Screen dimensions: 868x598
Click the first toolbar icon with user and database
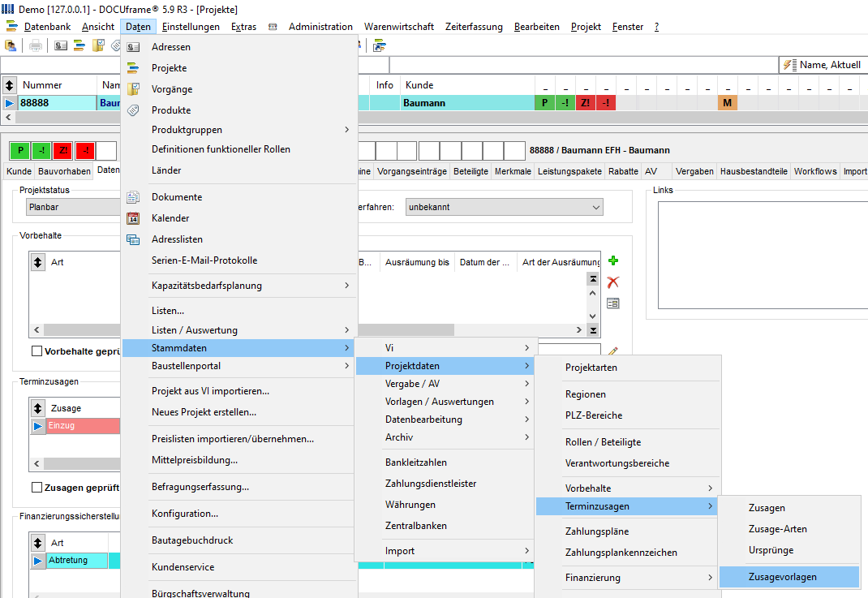11,46
